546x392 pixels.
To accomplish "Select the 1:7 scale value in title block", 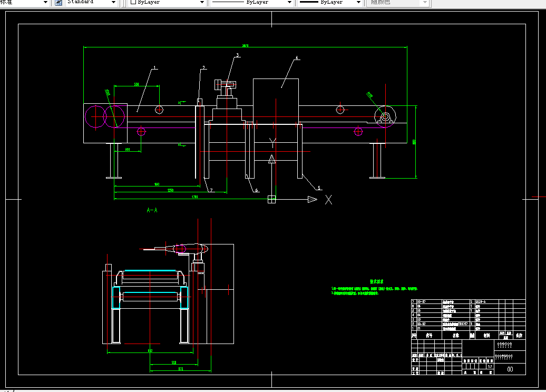I will click(490, 366).
